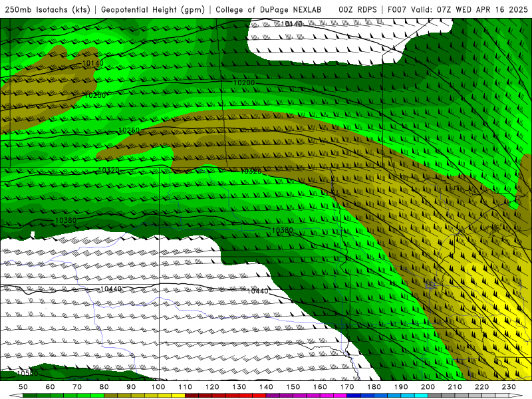532x399 pixels.
Task: Click the 190 label on the legend
Action: pyautogui.click(x=401, y=387)
